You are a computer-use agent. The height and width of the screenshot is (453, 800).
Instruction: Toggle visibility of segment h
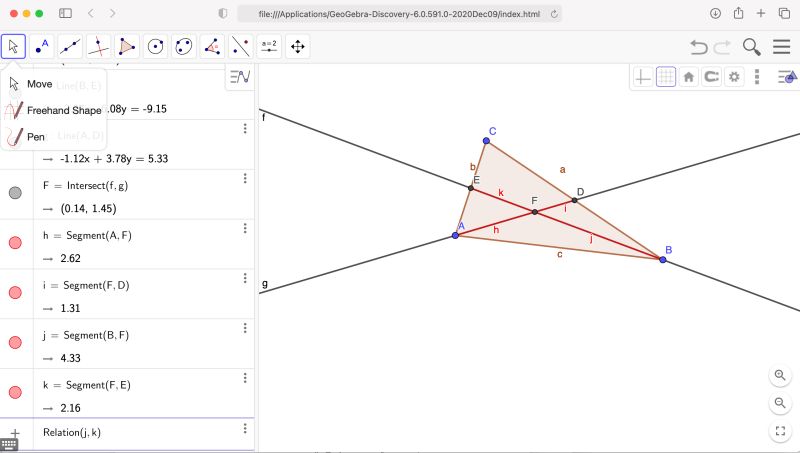[15, 243]
